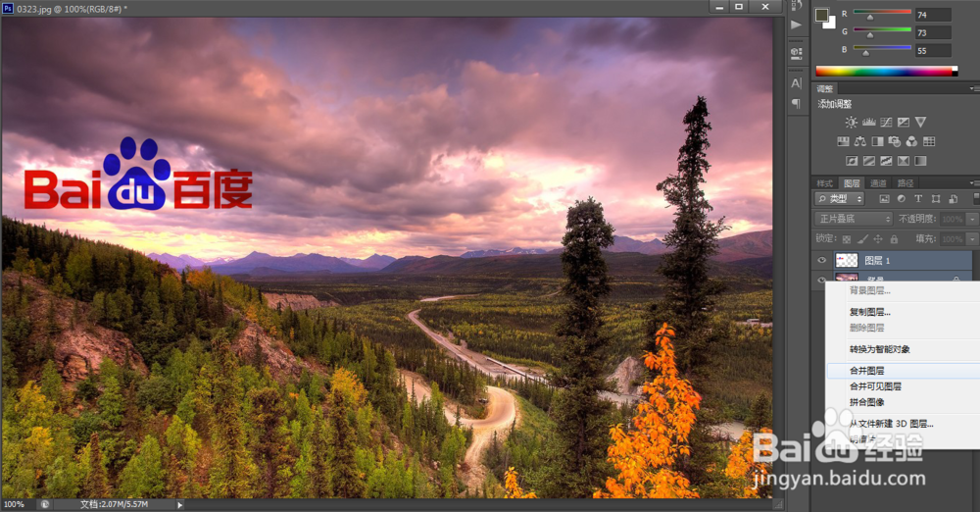Screen dimensions: 980x512
Task: Expand the 不透明度 opacity arrow
Action: tap(972, 219)
